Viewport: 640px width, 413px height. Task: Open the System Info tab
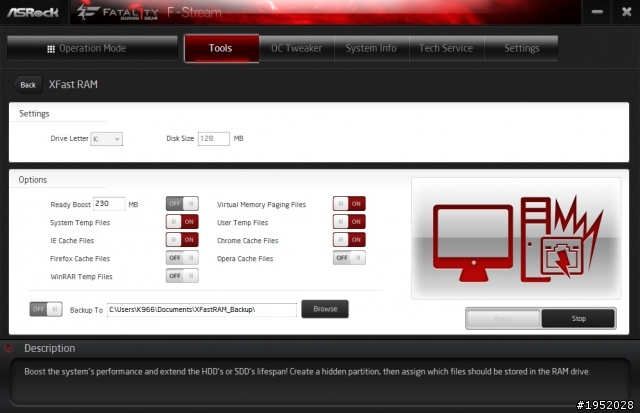pyautogui.click(x=371, y=48)
